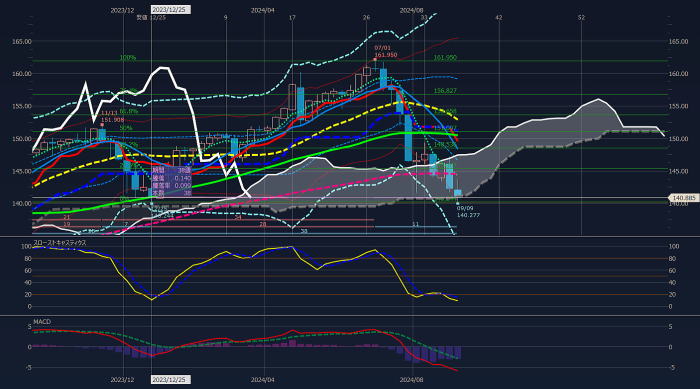Click 155.00 on the right price axis

coord(678,106)
